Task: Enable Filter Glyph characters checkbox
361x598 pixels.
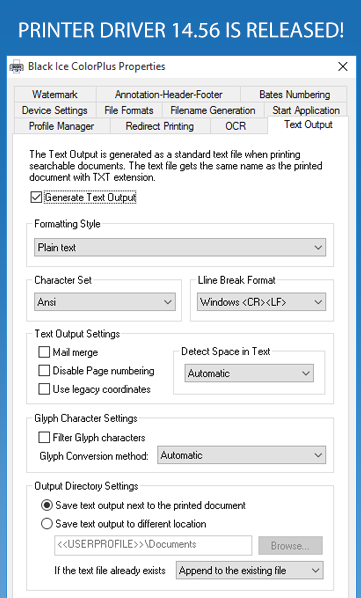Action: 44,437
